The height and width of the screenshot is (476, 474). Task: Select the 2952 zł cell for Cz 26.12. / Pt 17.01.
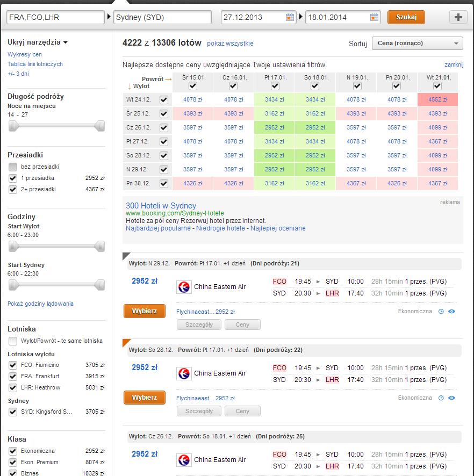pyautogui.click(x=274, y=127)
